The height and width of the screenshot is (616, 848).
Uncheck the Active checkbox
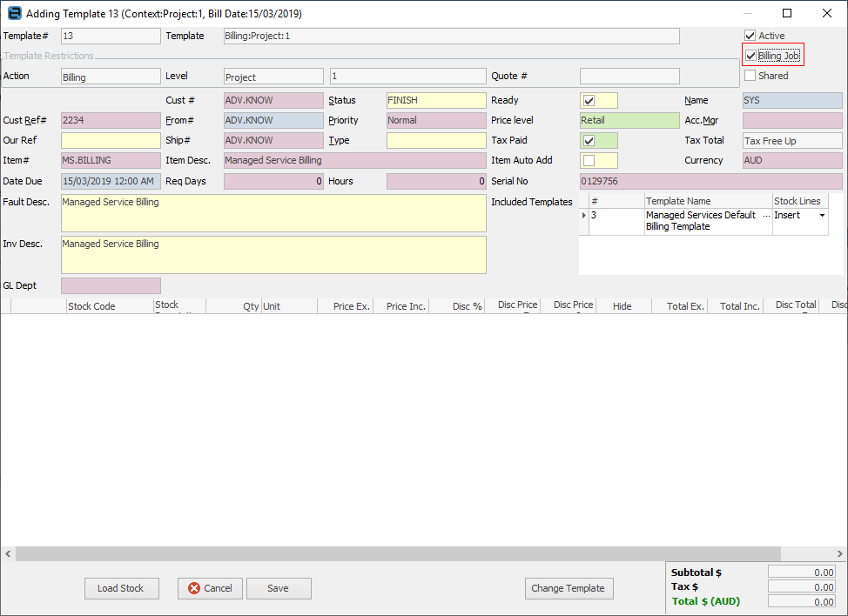[750, 36]
